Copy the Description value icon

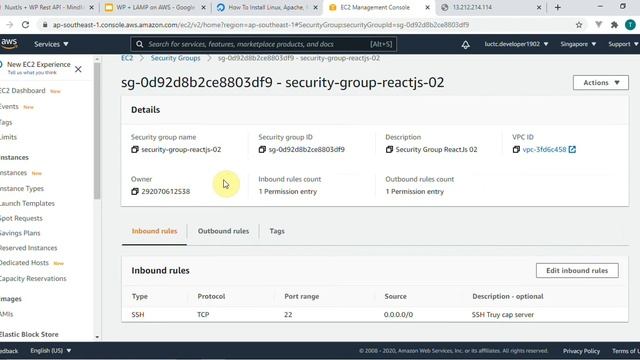click(x=389, y=149)
